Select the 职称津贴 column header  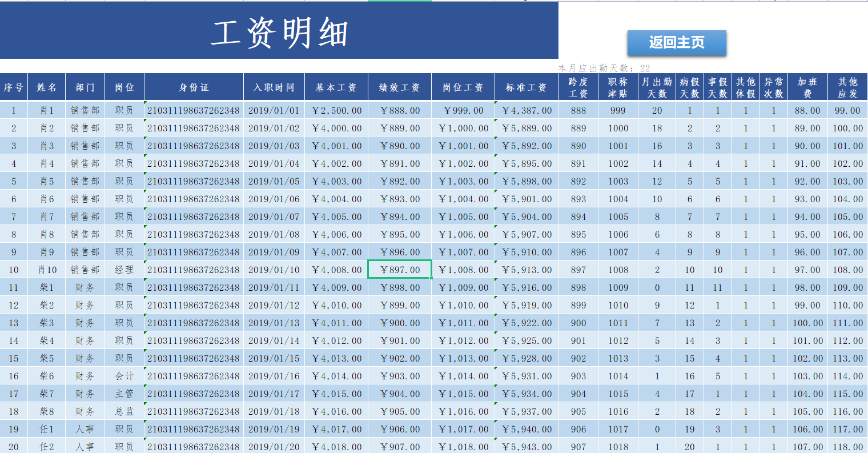point(617,86)
